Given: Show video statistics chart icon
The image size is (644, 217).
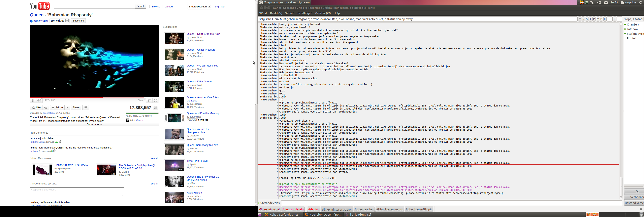Looking at the screenshot, I should (156, 108).
